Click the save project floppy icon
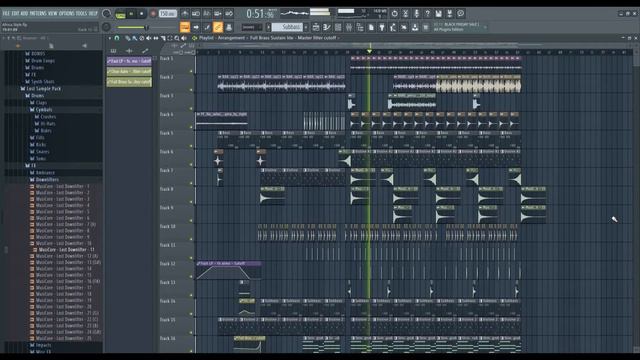Image resolution: width=640 pixels, height=360 pixels. click(x=438, y=13)
